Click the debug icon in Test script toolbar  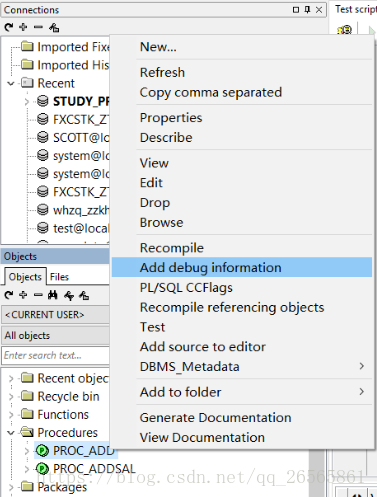pos(345,30)
